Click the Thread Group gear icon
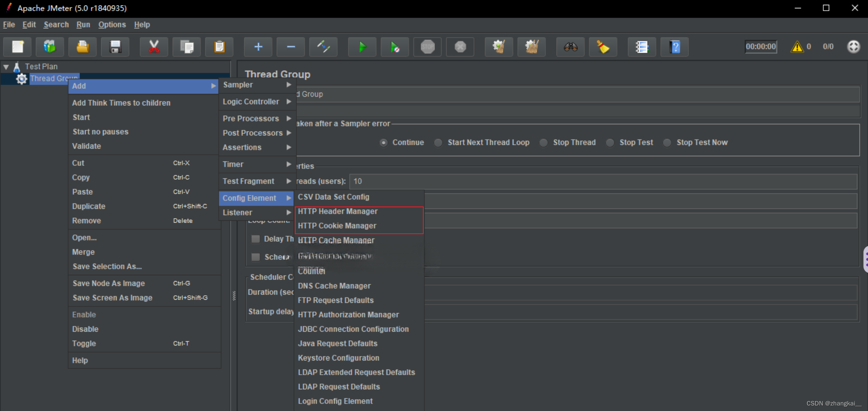The height and width of the screenshot is (411, 868). tap(21, 79)
